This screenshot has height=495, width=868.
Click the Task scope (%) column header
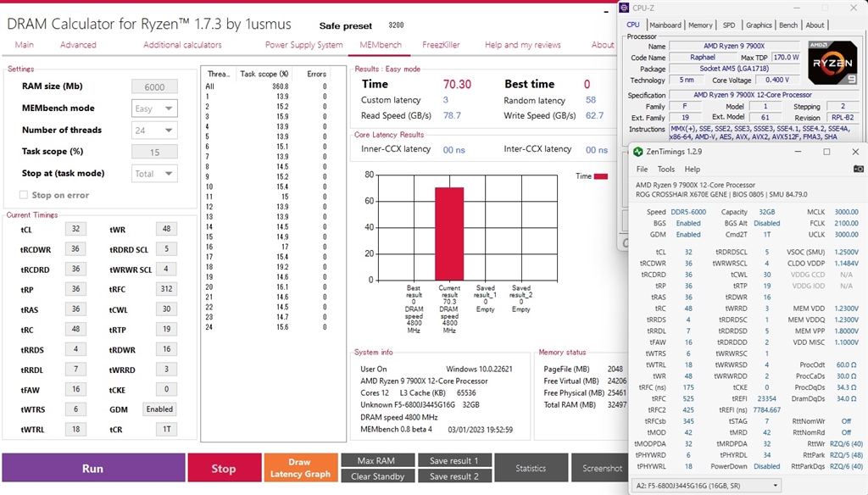coord(264,74)
